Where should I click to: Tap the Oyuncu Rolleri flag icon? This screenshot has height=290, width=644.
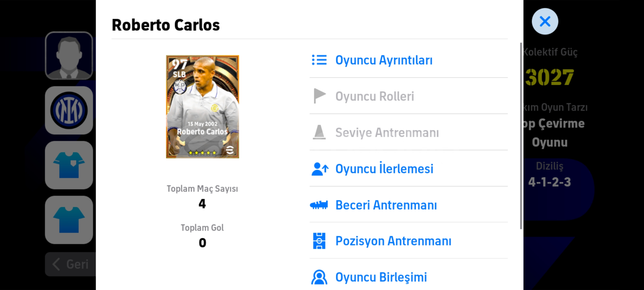(x=319, y=96)
